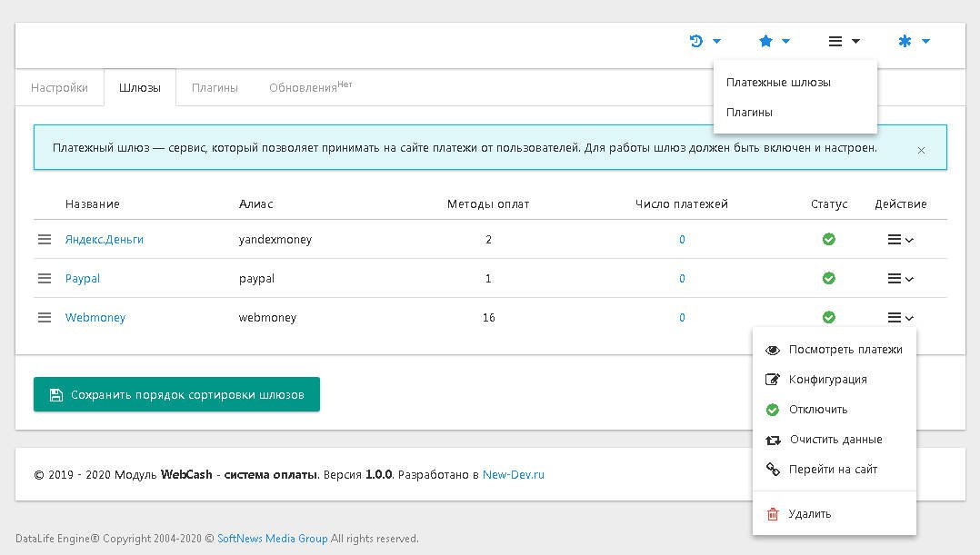Image resolution: width=980 pixels, height=555 pixels.
Task: Click payment methods value 16 for Webmoney
Action: [x=488, y=317]
